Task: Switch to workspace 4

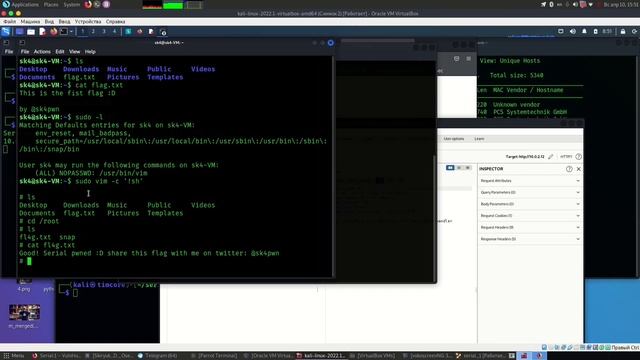Action: 114,31
